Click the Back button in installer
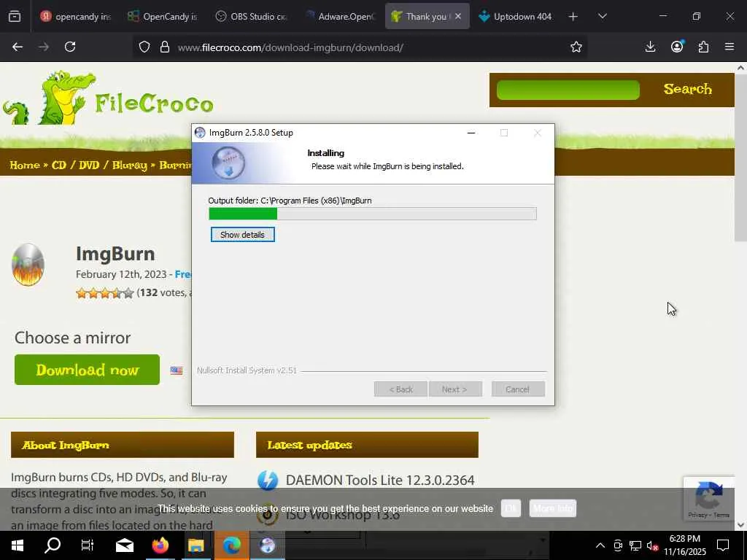Screen dimensions: 747x560 pos(400,389)
